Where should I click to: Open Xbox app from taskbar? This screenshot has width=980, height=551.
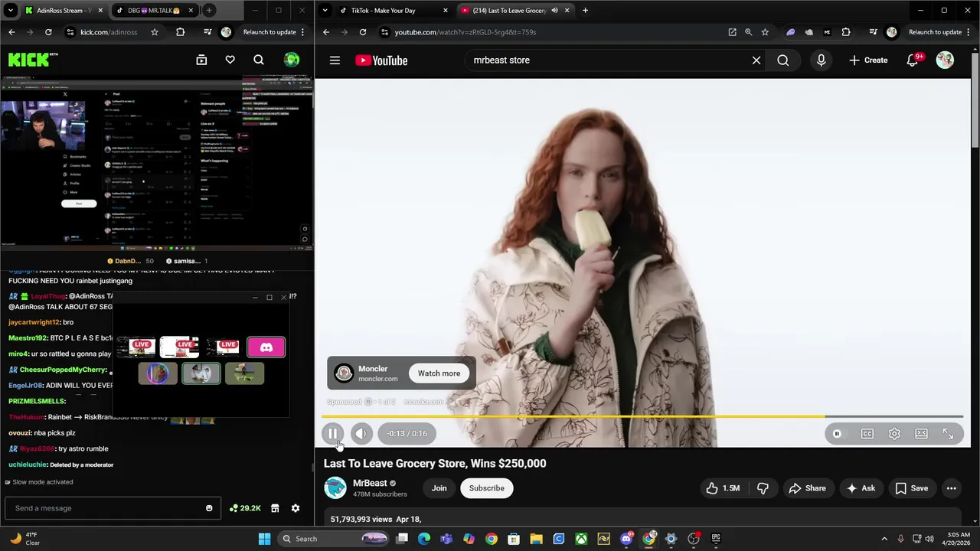pyautogui.click(x=581, y=539)
